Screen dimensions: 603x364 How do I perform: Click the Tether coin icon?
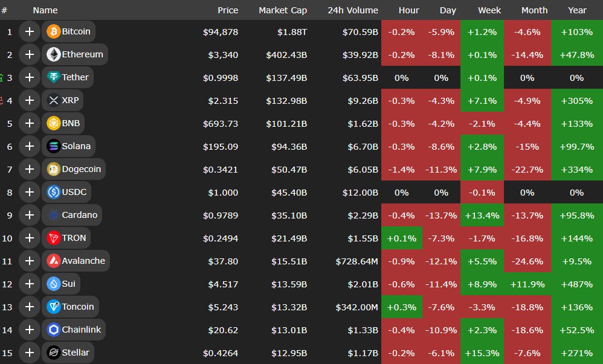point(53,77)
